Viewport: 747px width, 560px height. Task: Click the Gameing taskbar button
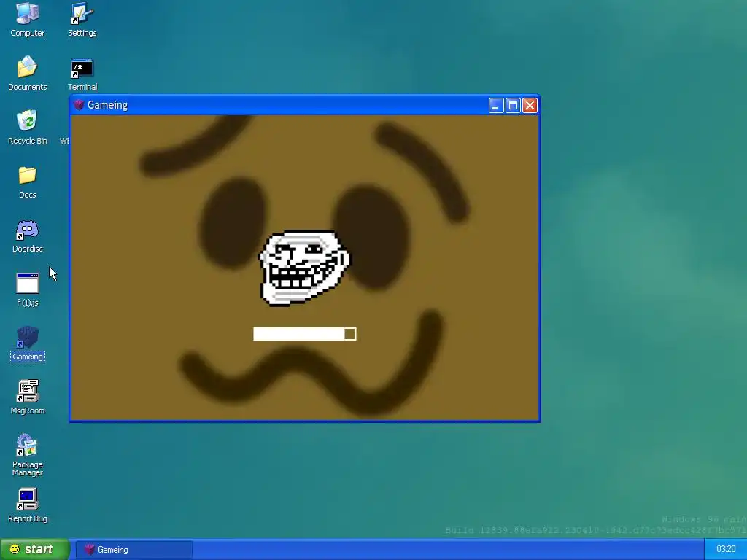tap(134, 550)
